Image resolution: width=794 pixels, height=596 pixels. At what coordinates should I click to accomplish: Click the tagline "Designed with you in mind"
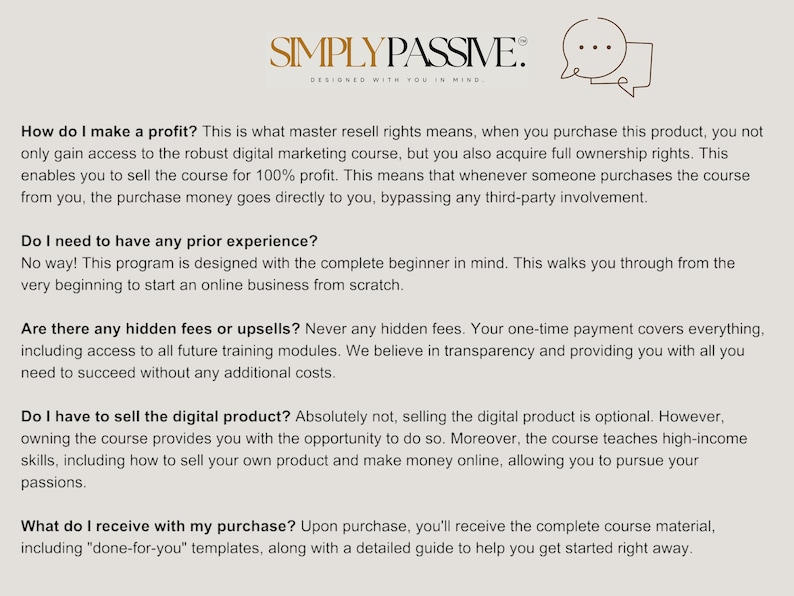[x=398, y=80]
